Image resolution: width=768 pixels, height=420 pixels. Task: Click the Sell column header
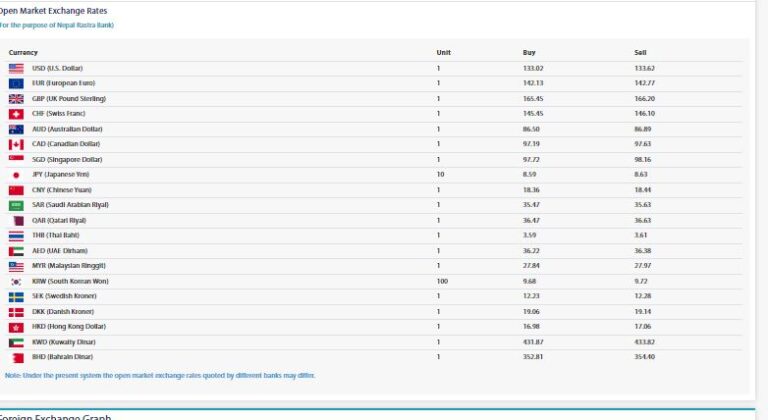point(640,52)
